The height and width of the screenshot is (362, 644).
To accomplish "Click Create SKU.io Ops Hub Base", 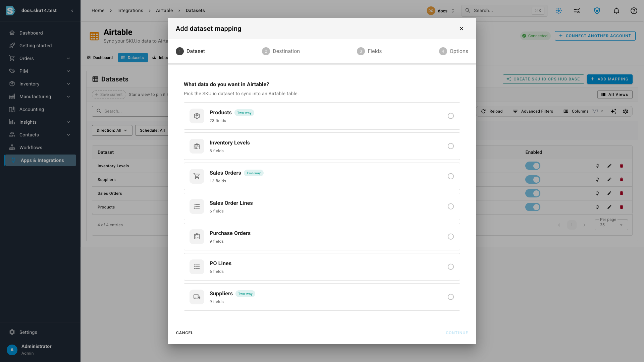I will tap(543, 79).
